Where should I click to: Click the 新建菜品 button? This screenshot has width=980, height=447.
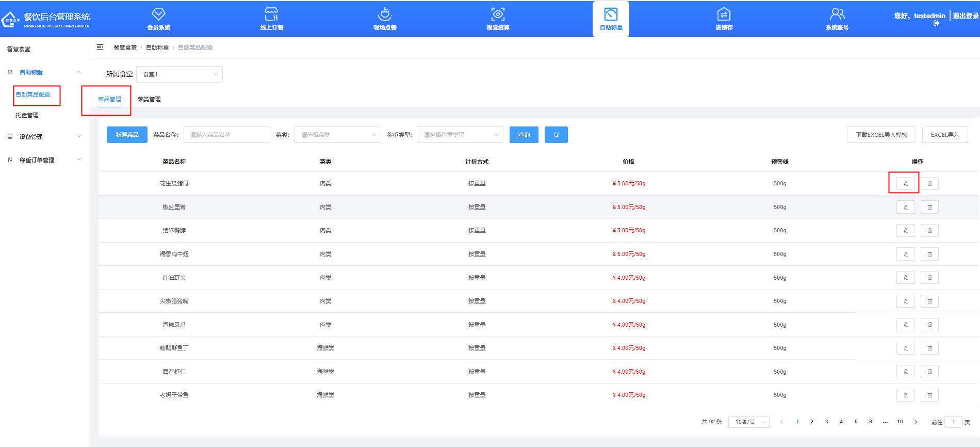click(127, 135)
